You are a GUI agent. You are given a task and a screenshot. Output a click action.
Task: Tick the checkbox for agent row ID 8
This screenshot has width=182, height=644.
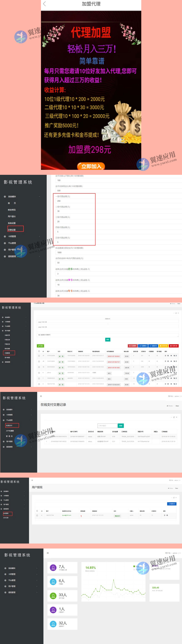[39, 373]
